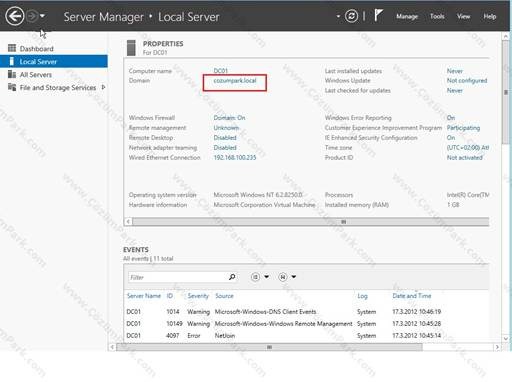512x382 pixels.
Task: Click Remote management Unknown link
Action: click(226, 128)
